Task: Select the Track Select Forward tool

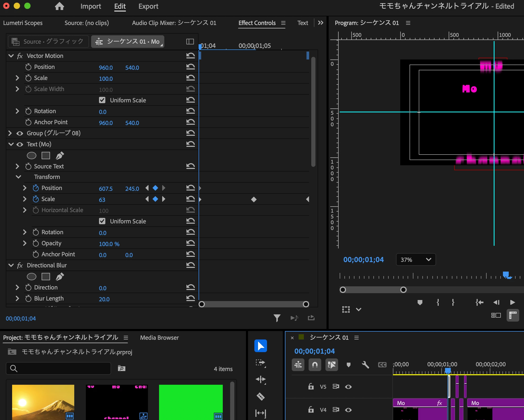Action: [260, 363]
